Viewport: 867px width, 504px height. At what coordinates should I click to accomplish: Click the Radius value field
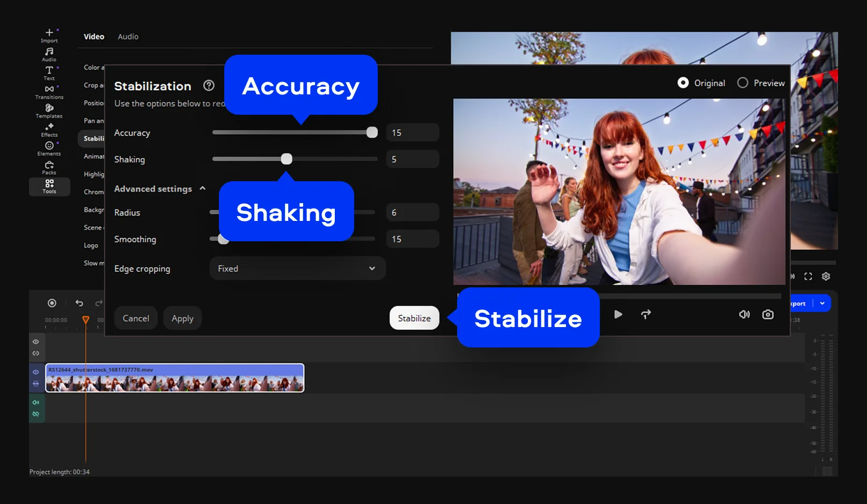[413, 212]
